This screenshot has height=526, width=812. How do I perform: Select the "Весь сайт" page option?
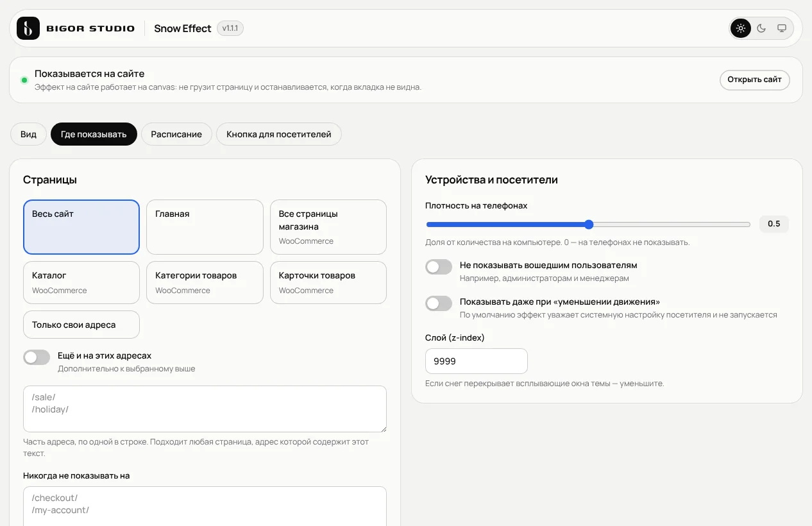(81, 227)
